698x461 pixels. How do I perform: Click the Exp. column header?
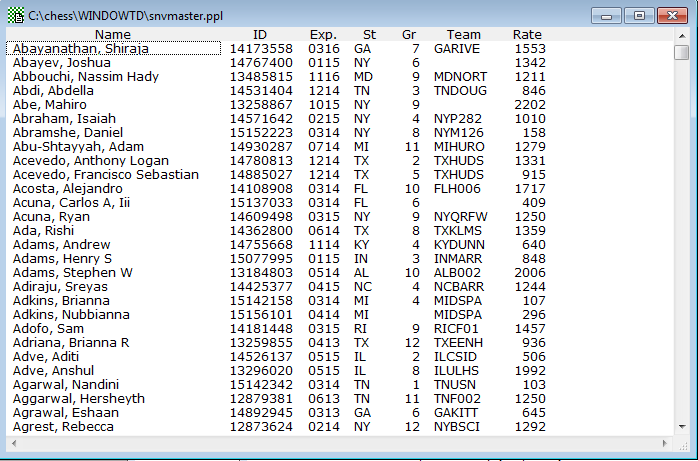[323, 35]
